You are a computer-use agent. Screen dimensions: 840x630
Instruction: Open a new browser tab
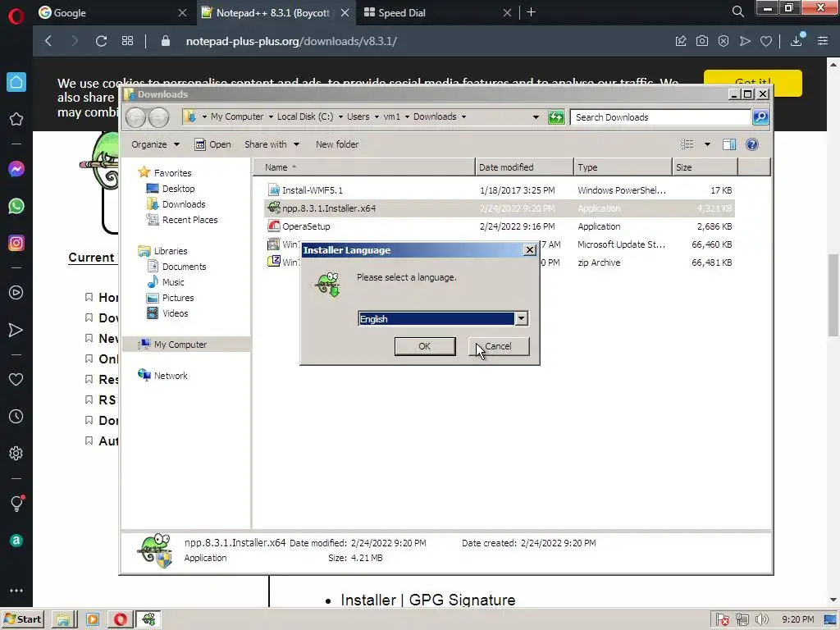pos(531,12)
